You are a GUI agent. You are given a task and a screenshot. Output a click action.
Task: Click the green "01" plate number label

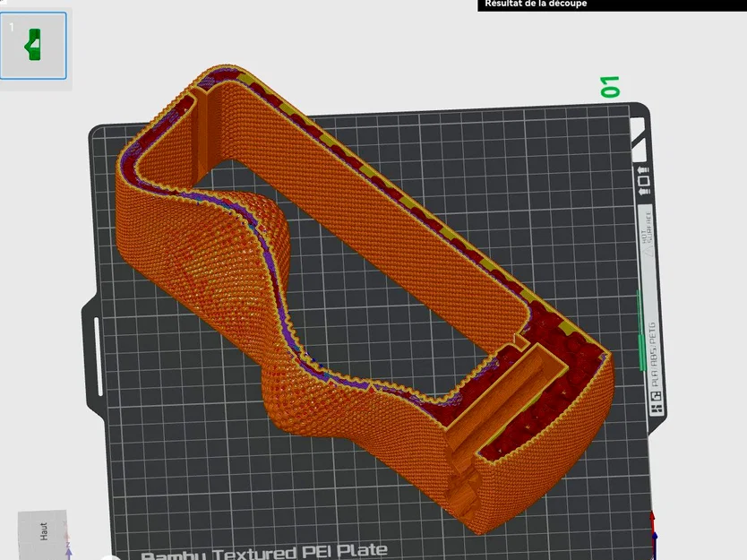pyautogui.click(x=610, y=87)
